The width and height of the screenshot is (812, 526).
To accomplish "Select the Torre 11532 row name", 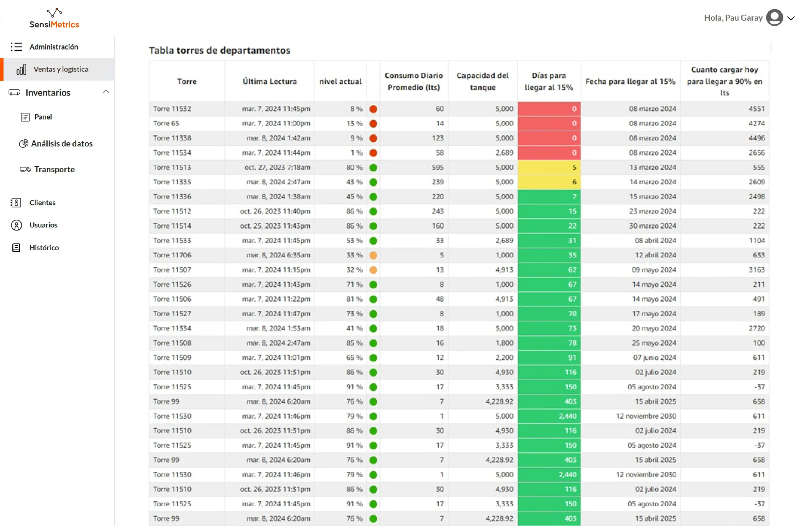I will coord(172,109).
